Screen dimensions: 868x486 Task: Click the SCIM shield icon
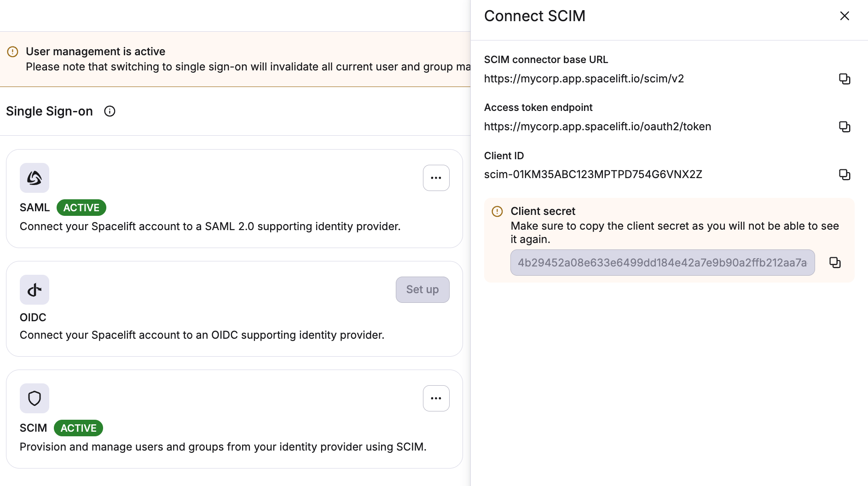pyautogui.click(x=34, y=398)
